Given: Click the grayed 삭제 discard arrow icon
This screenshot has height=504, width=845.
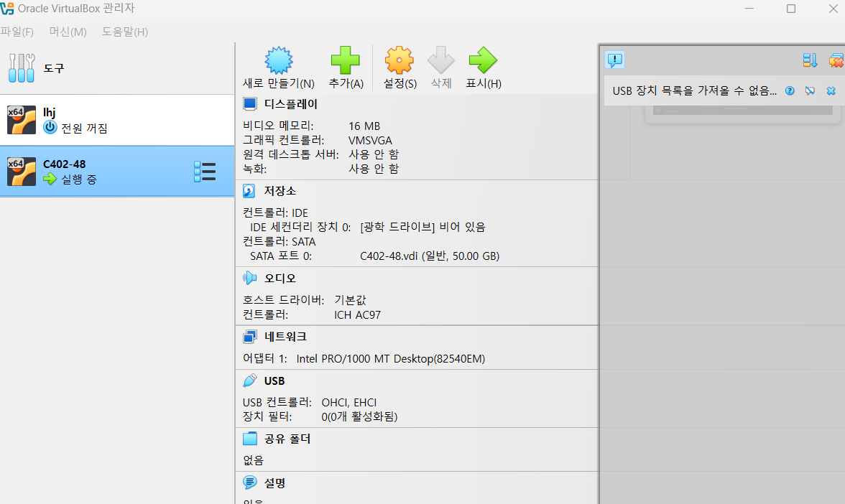Looking at the screenshot, I should [x=441, y=60].
